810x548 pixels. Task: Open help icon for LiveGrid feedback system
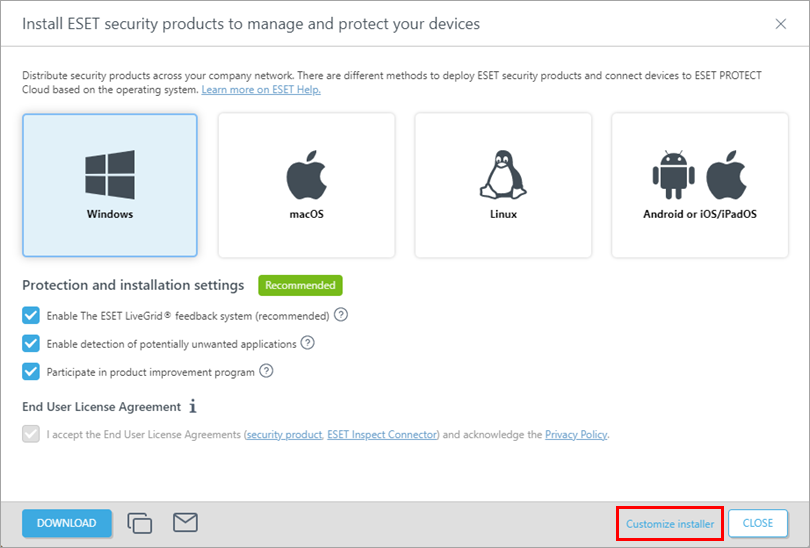pos(341,315)
